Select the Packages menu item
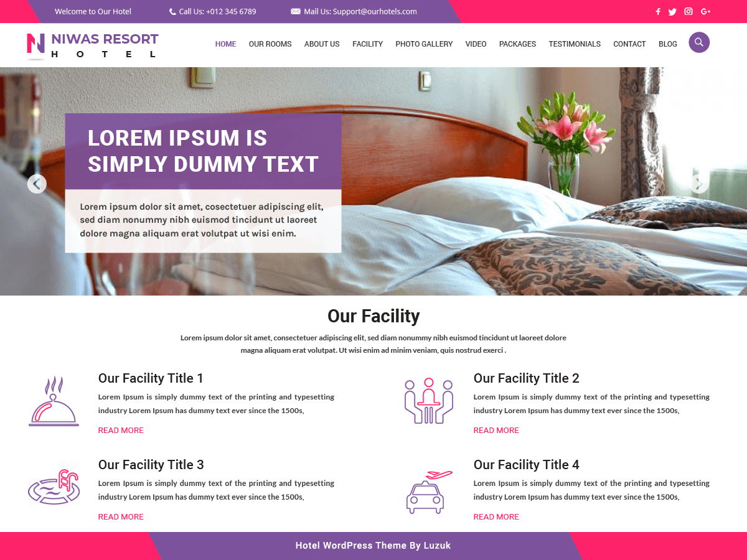The height and width of the screenshot is (560, 747). coord(517,44)
